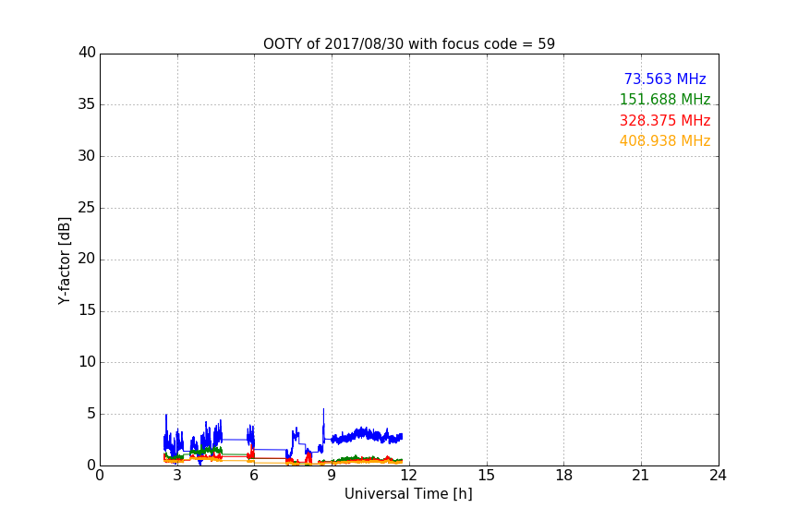Screen dimensions: 798x532
Task: Click the y-axis tick label 35
Action: [87, 104]
